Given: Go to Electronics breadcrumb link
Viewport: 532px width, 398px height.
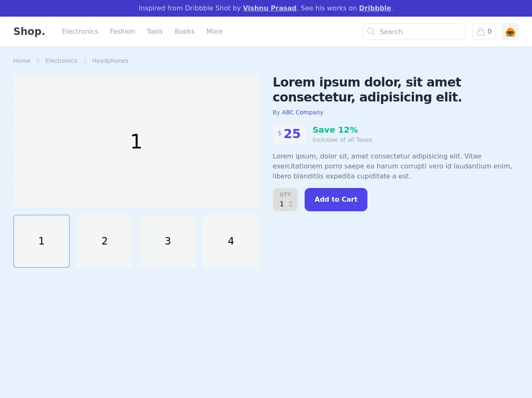Looking at the screenshot, I should click(x=61, y=61).
